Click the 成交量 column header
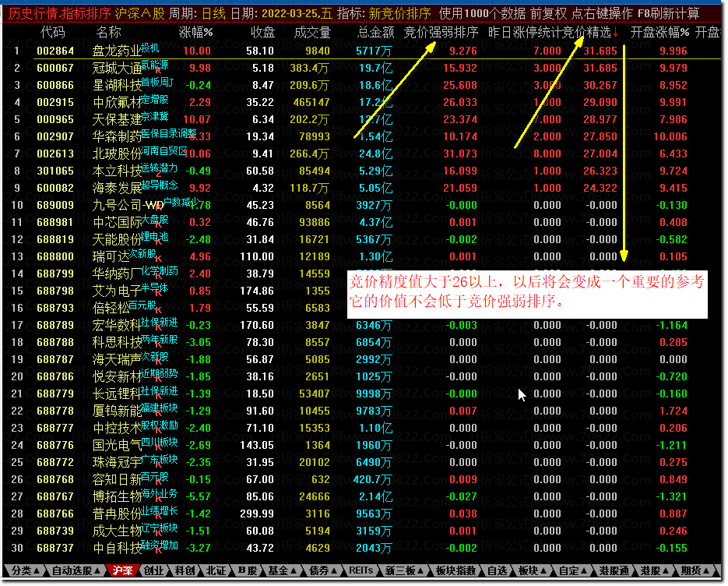728x586 pixels. coord(311,33)
